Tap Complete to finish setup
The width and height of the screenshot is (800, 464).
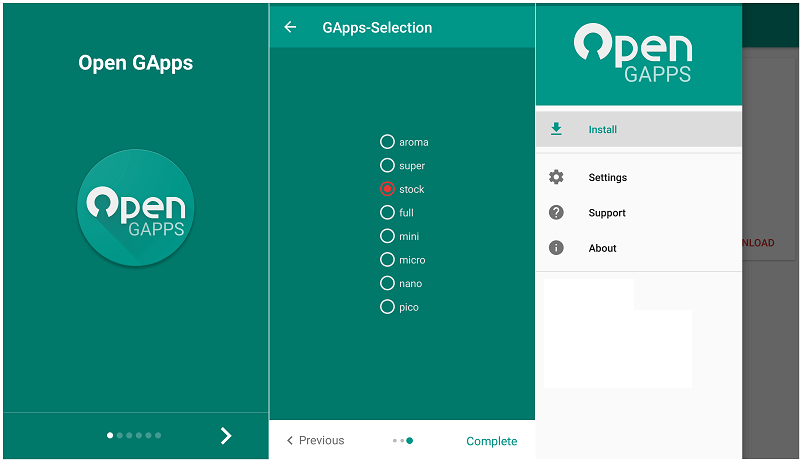491,441
